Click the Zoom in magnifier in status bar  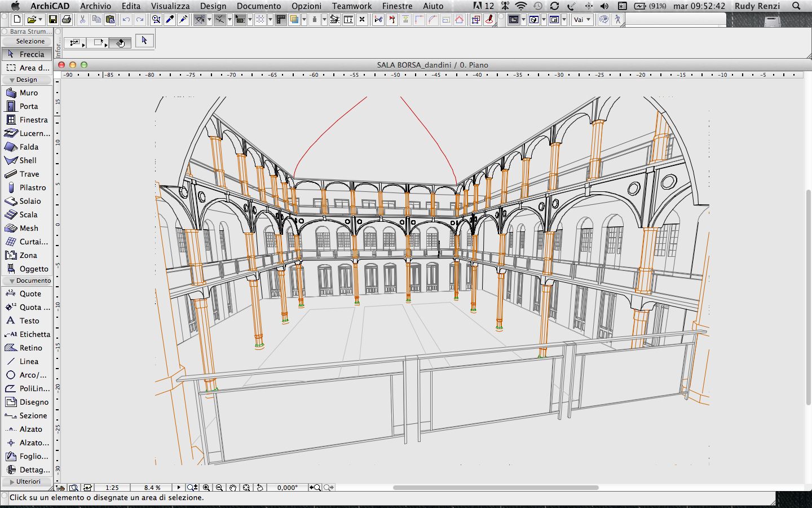pos(206,488)
